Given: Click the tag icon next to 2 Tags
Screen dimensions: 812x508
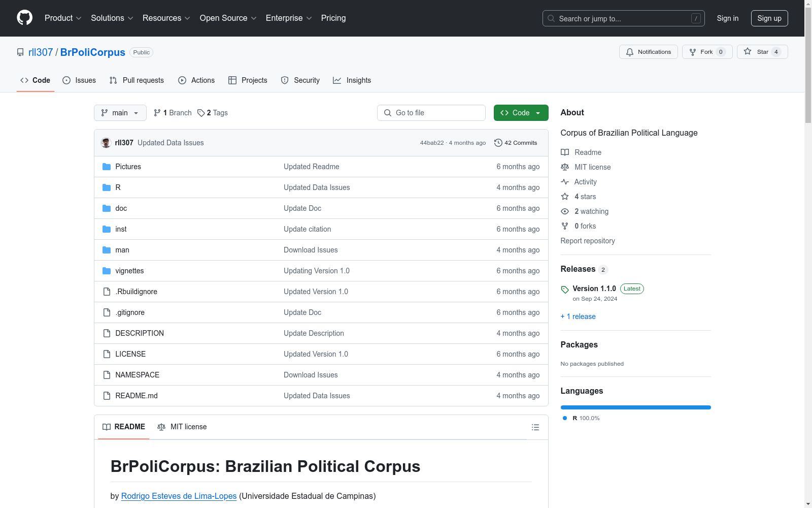Looking at the screenshot, I should tap(201, 113).
